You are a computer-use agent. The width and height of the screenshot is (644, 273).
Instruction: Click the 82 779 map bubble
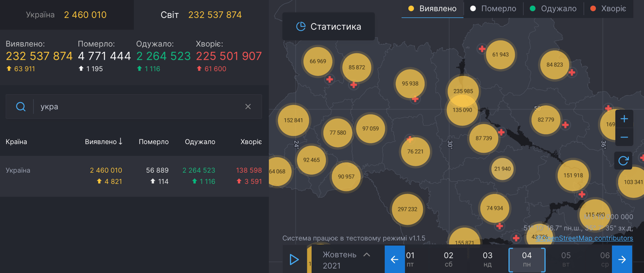point(546,120)
